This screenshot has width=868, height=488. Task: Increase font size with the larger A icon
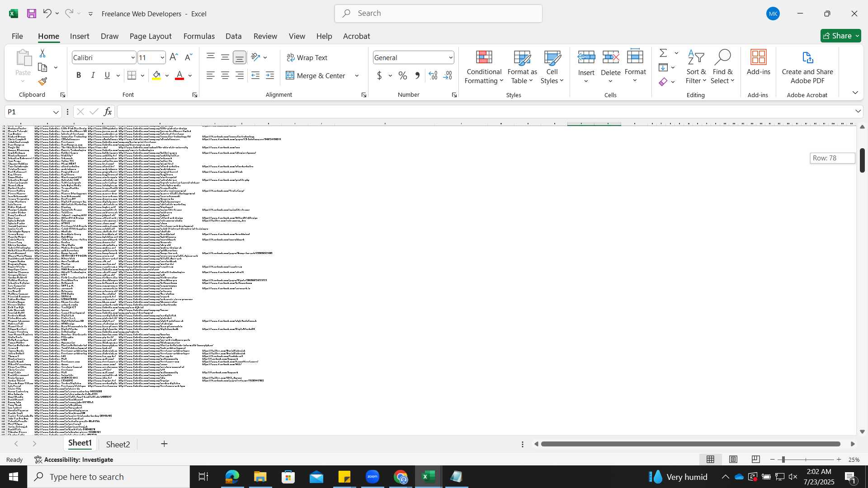point(174,57)
